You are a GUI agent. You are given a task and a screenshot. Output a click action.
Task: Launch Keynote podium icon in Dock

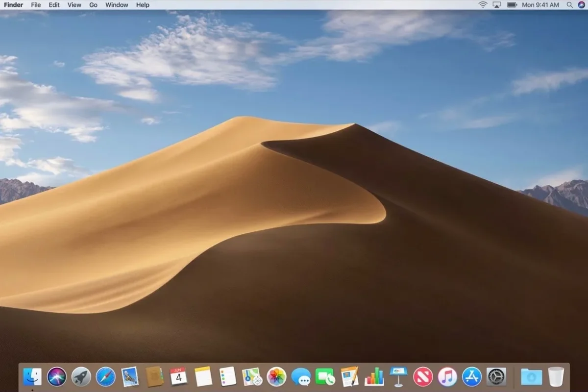[x=398, y=376]
